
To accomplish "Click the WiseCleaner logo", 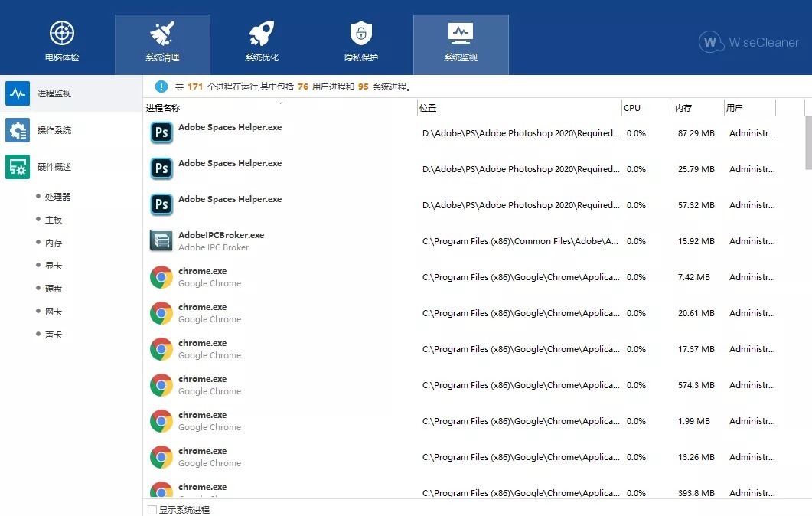I will click(748, 42).
